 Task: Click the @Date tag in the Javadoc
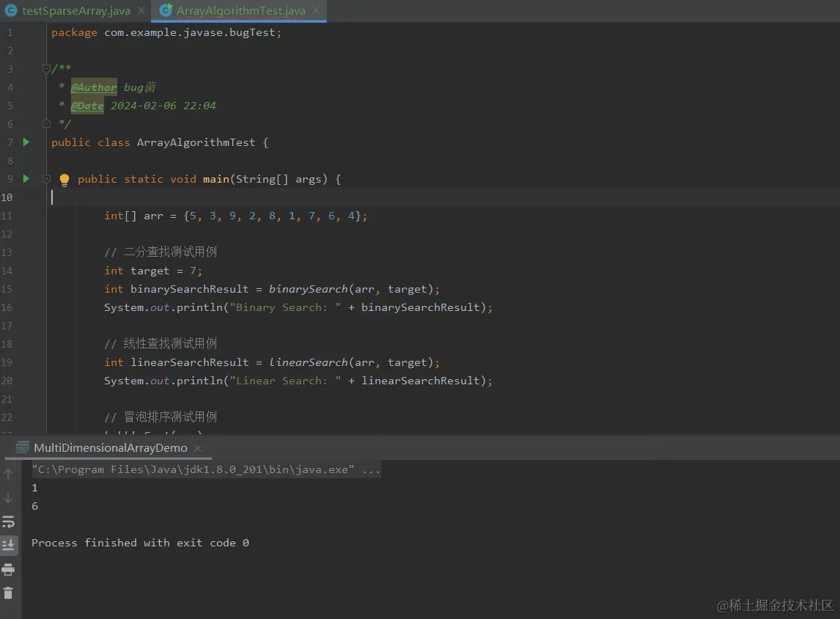(x=87, y=106)
